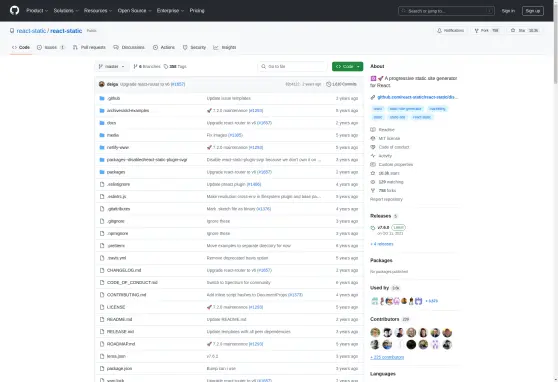Click the magnifier icon in Go to file
This screenshot has width=558, height=382.
click(263, 67)
